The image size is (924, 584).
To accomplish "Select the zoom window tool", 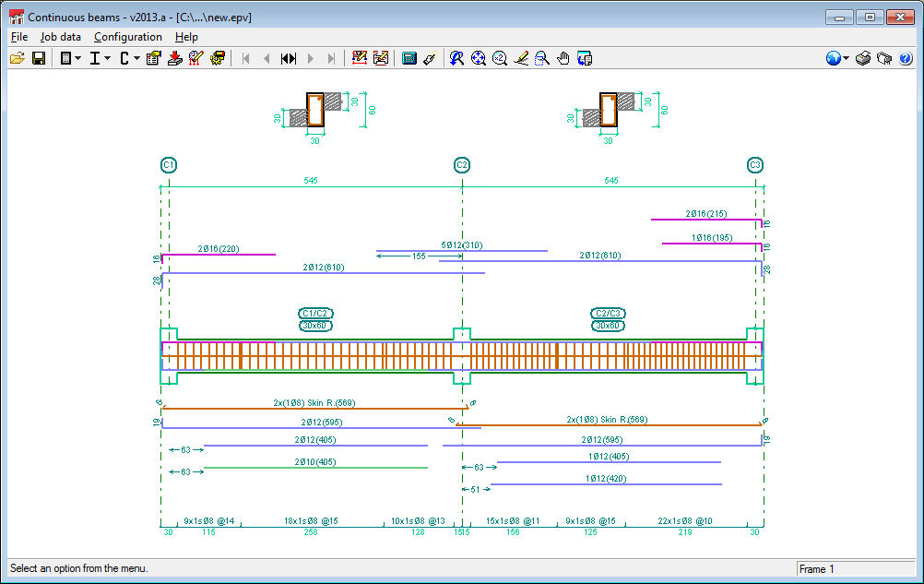I will [x=542, y=57].
